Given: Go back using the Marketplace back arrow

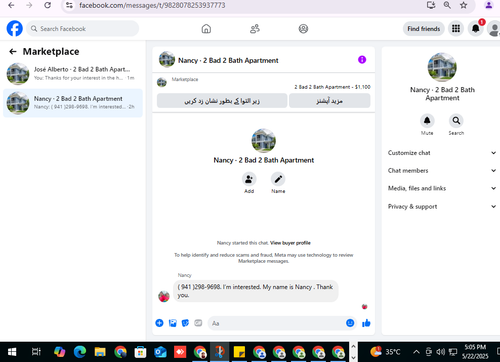Looking at the screenshot, I should (x=13, y=51).
